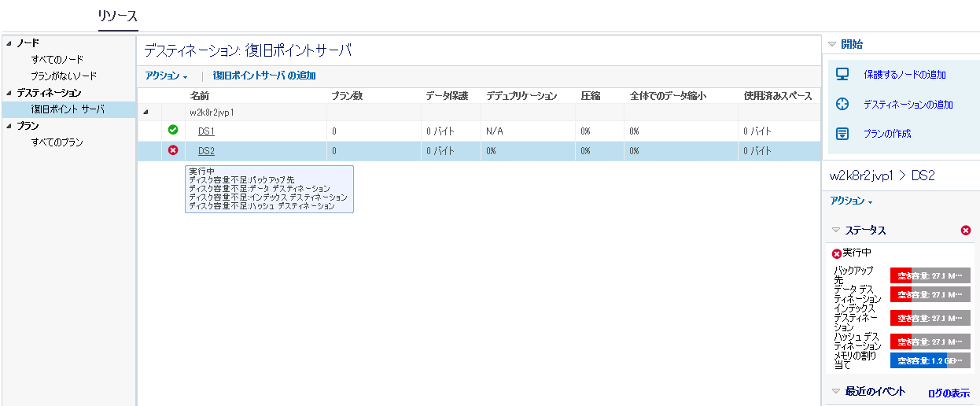Collapse the デスティネーション tree section
This screenshot has height=406, width=980.
[x=9, y=93]
